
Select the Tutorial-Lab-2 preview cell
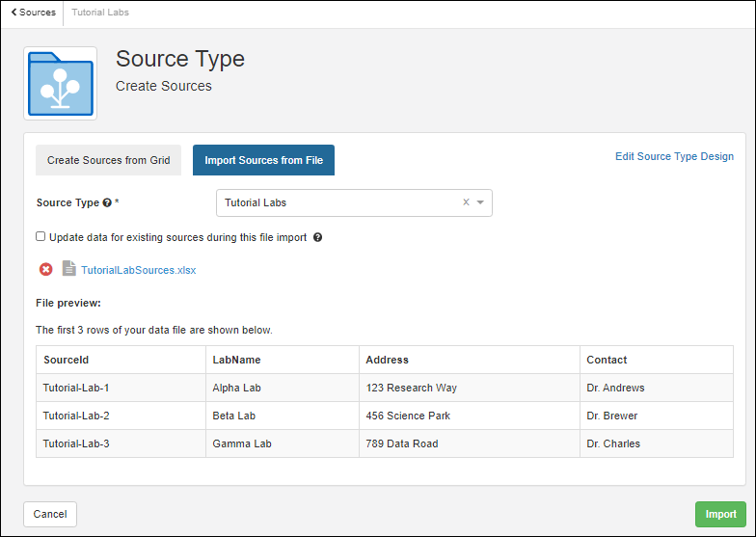tap(76, 416)
